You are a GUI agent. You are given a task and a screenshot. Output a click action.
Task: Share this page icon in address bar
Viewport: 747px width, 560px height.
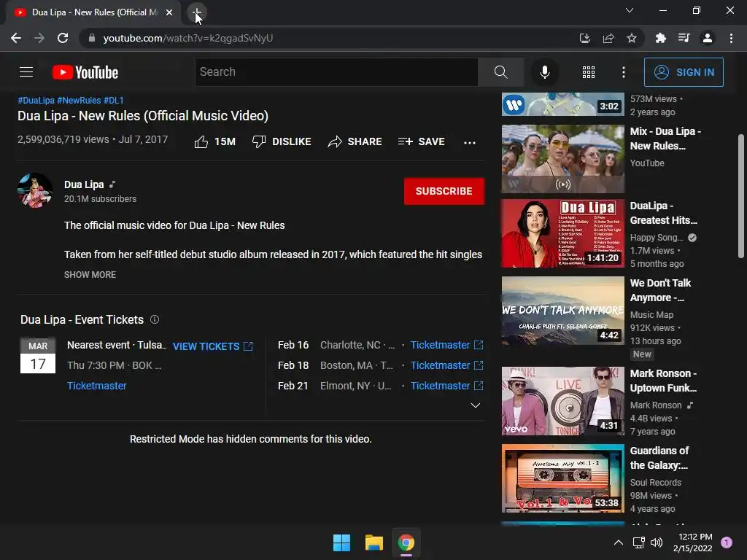click(x=608, y=38)
